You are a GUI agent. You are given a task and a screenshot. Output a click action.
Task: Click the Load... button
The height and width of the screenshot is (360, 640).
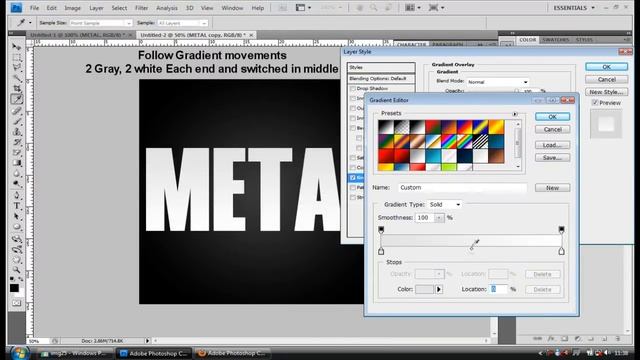552,145
